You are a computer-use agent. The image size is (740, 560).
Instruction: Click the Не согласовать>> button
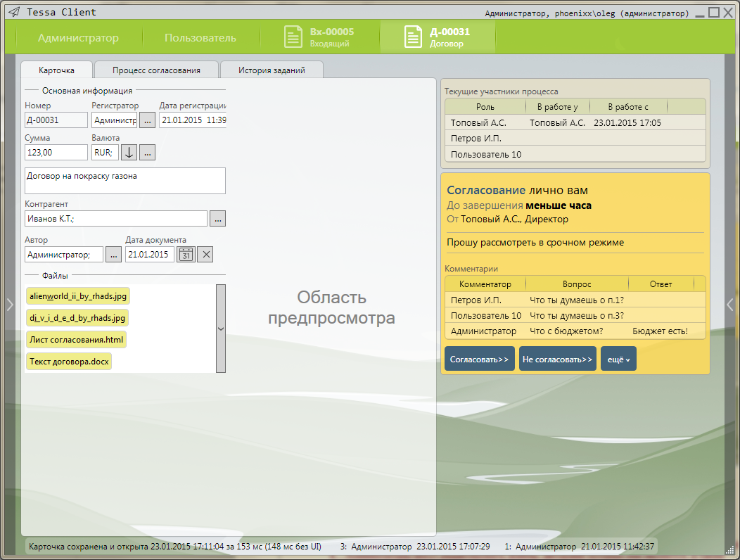point(558,359)
